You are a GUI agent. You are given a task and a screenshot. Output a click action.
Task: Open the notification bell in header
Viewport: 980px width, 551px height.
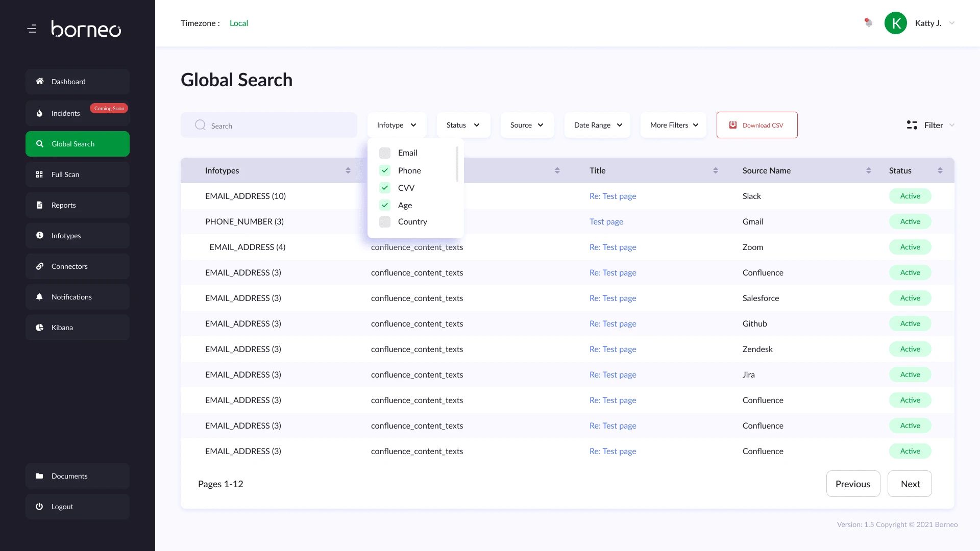868,23
